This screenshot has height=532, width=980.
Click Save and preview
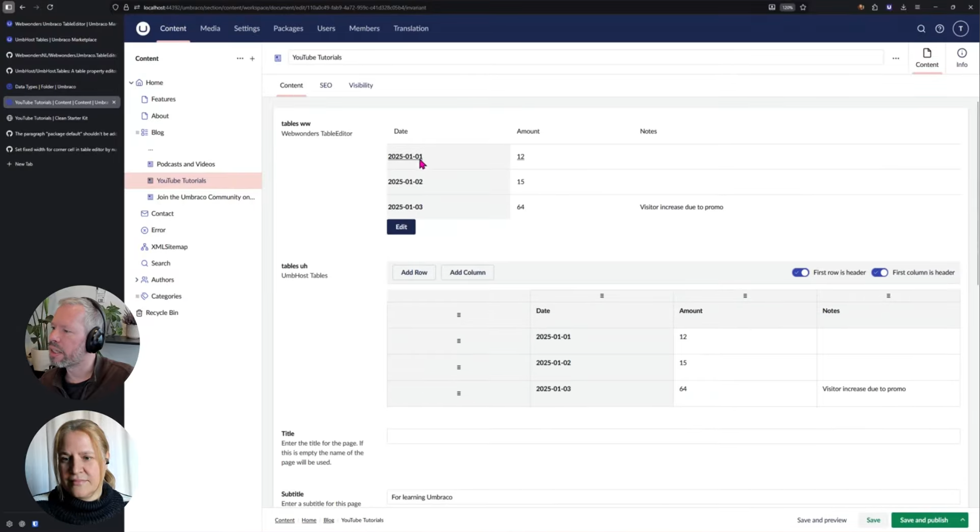coord(822,520)
